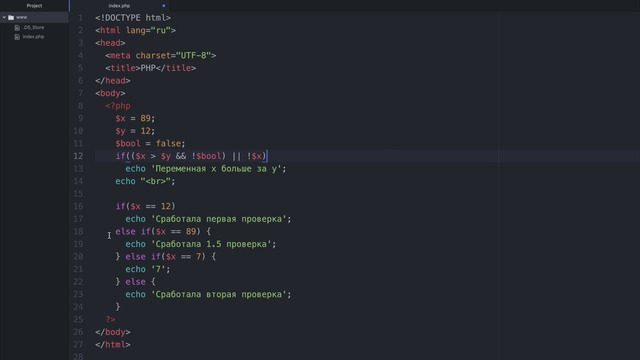Image resolution: width=640 pixels, height=360 pixels.
Task: Click the unsaved dot on index.php tab
Action: click(164, 6)
